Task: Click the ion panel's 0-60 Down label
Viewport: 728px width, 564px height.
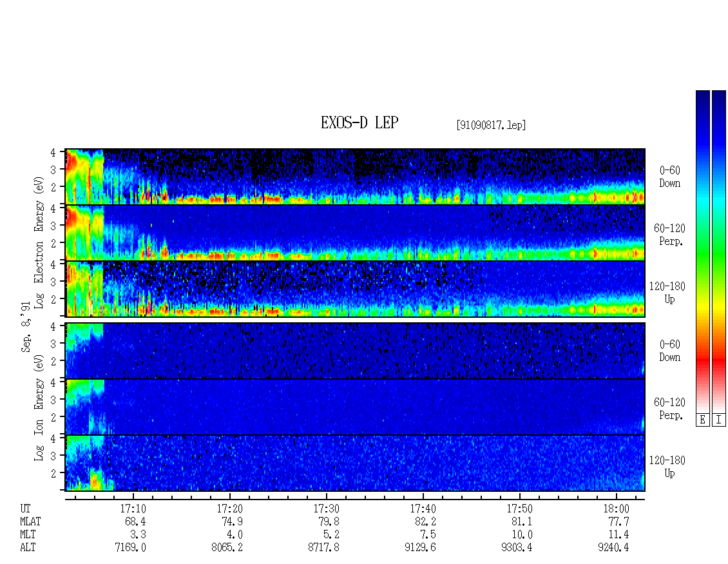Action: 670,351
